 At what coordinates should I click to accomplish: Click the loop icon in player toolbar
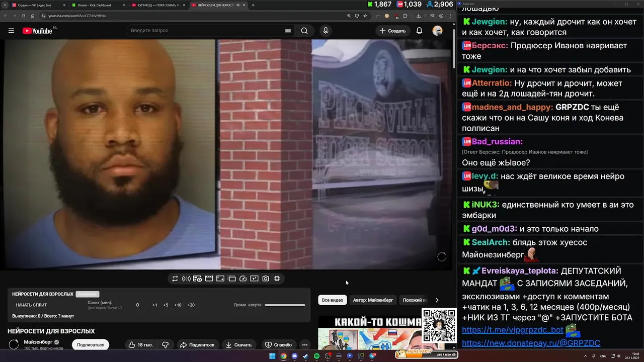pos(175,279)
